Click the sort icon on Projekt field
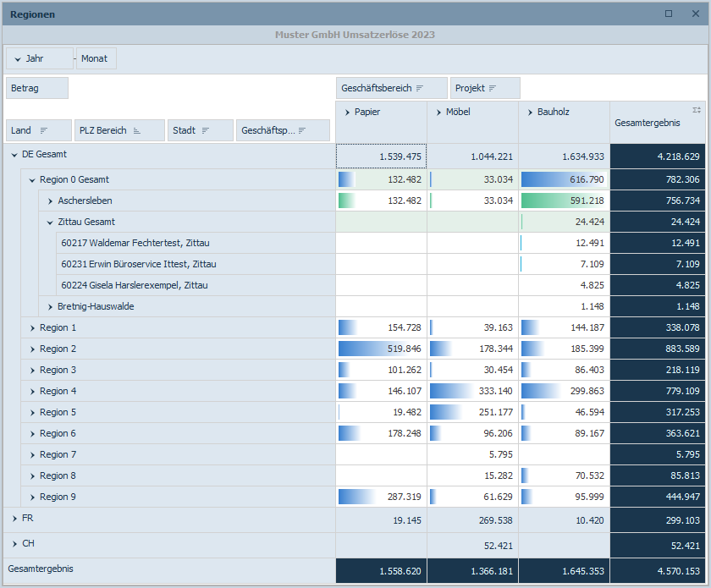Image resolution: width=711 pixels, height=588 pixels. (x=493, y=88)
